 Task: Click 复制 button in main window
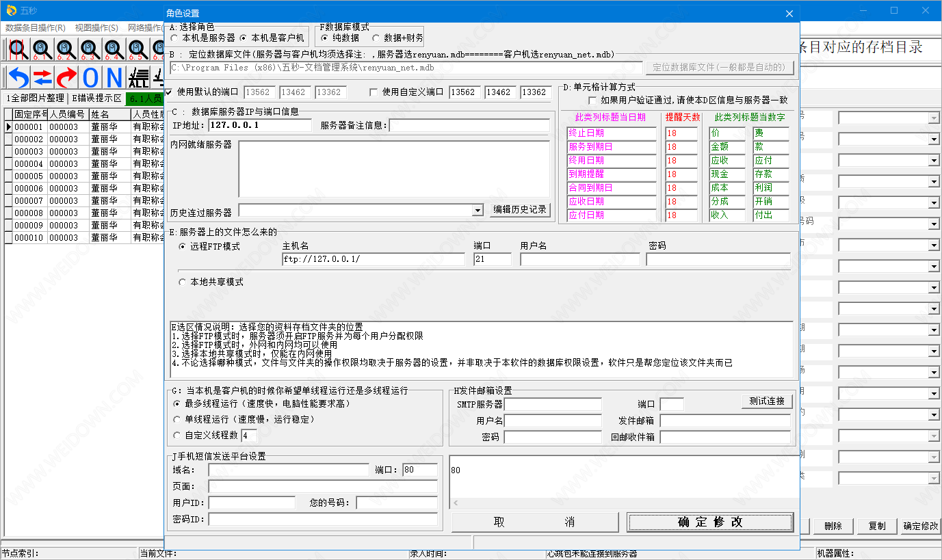pyautogui.click(x=876, y=526)
